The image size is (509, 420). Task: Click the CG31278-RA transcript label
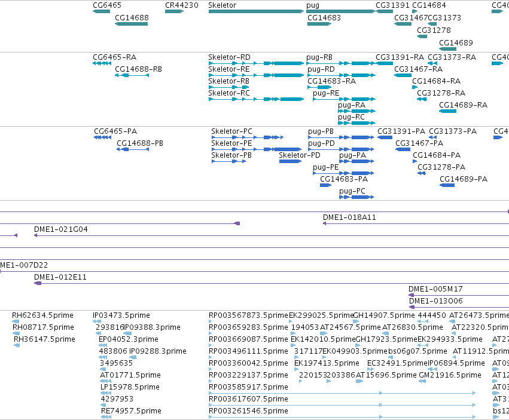coord(441,93)
